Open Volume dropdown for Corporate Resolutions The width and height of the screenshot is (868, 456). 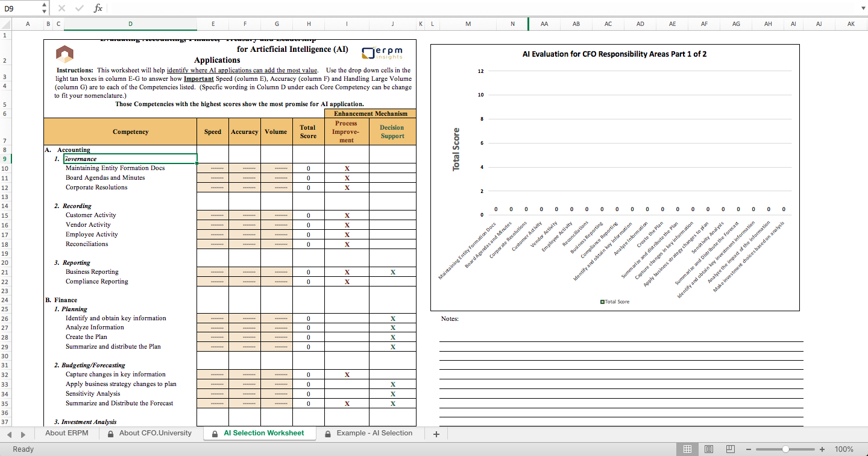tap(277, 188)
